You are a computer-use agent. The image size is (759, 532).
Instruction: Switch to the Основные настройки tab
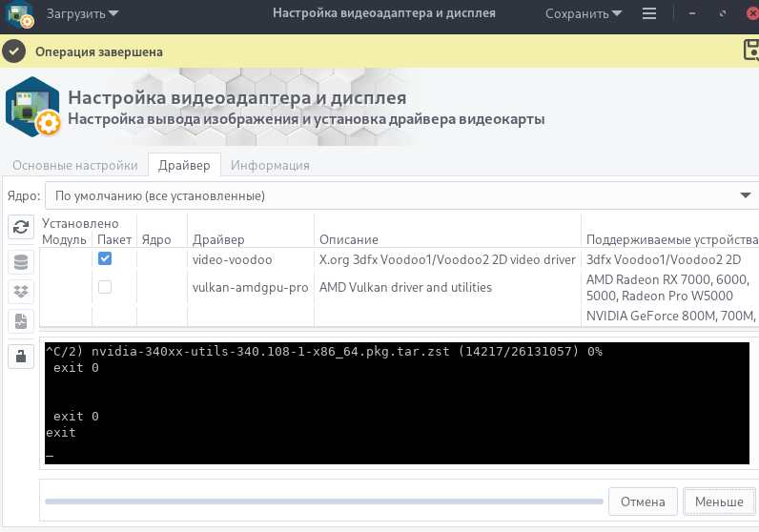click(x=75, y=165)
